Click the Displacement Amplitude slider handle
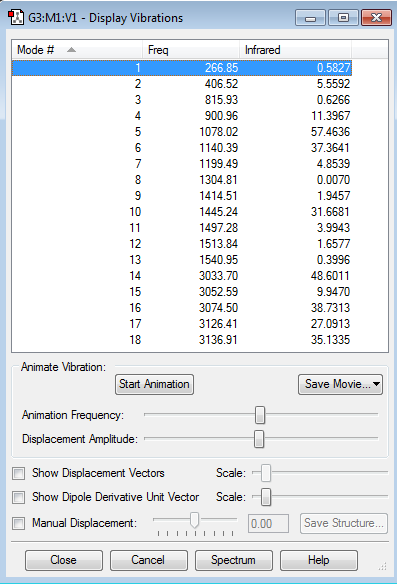The width and height of the screenshot is (397, 584). click(x=259, y=439)
